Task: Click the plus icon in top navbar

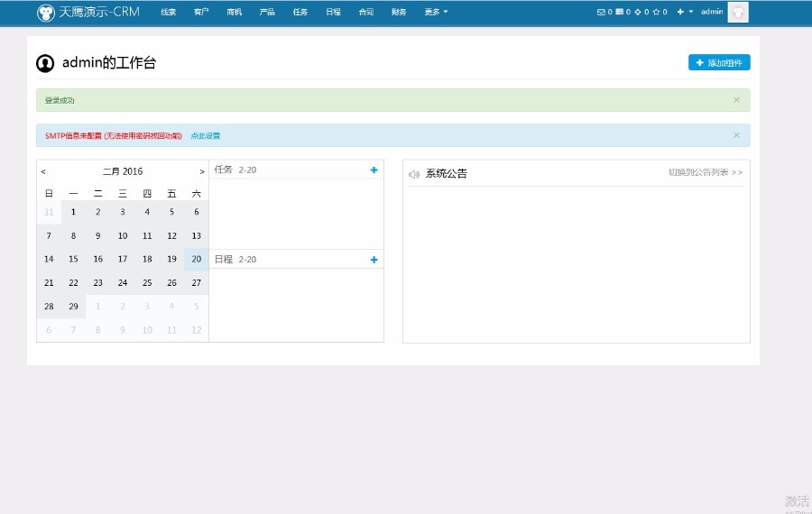Action: pyautogui.click(x=680, y=12)
